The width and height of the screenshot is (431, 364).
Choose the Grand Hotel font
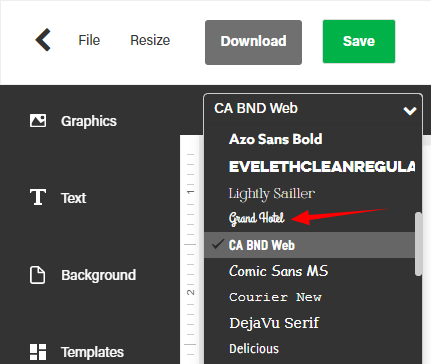[x=257, y=219]
